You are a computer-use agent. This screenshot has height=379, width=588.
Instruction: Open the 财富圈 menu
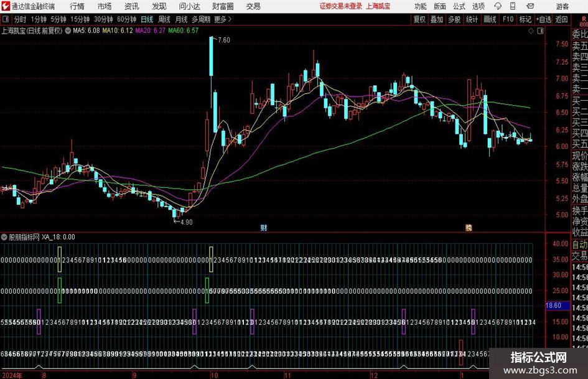tap(223, 6)
